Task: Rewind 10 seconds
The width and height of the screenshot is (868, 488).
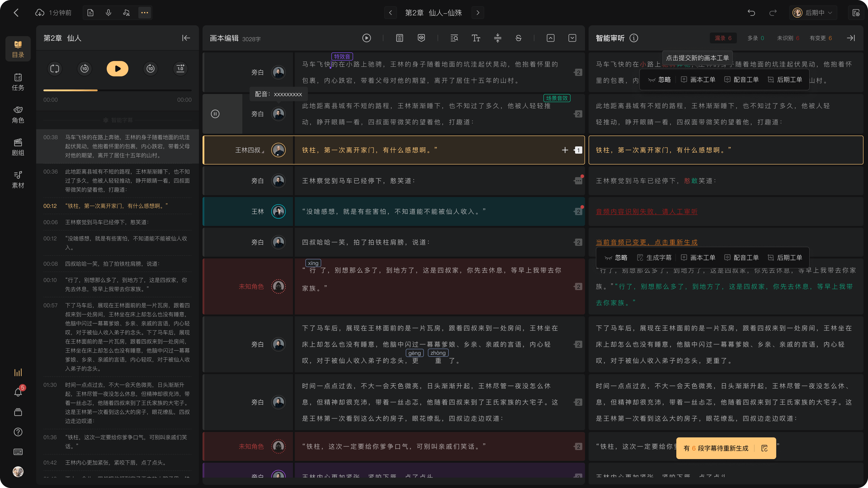Action: (x=85, y=69)
